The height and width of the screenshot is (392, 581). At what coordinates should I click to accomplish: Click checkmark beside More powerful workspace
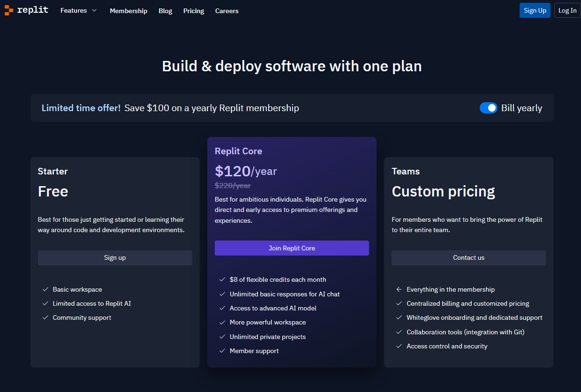(x=222, y=322)
